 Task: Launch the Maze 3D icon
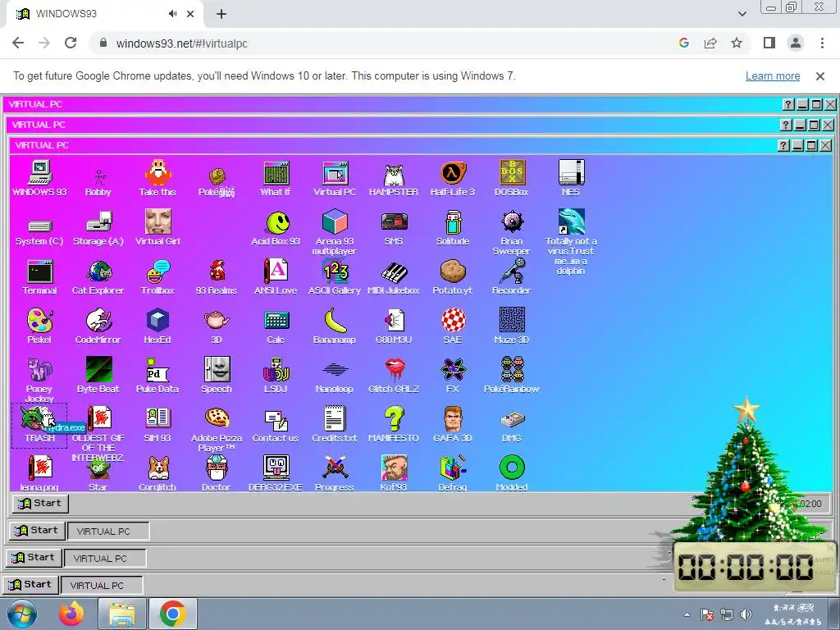coord(512,326)
